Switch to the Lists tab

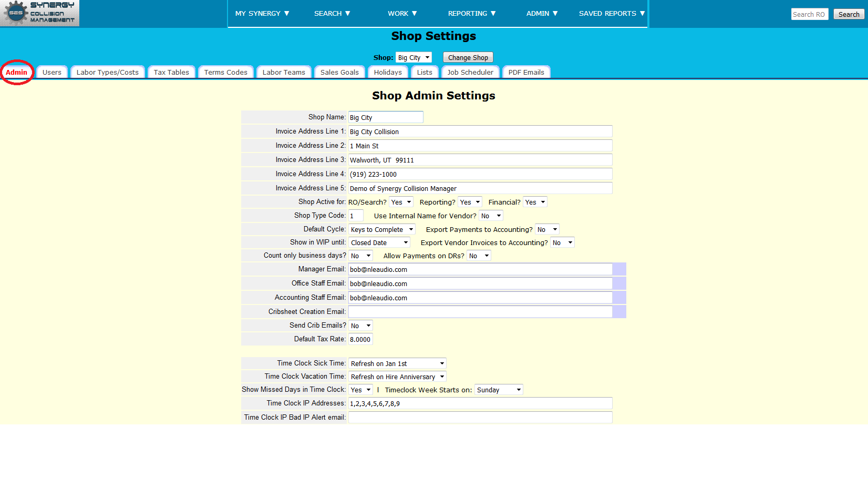point(425,72)
